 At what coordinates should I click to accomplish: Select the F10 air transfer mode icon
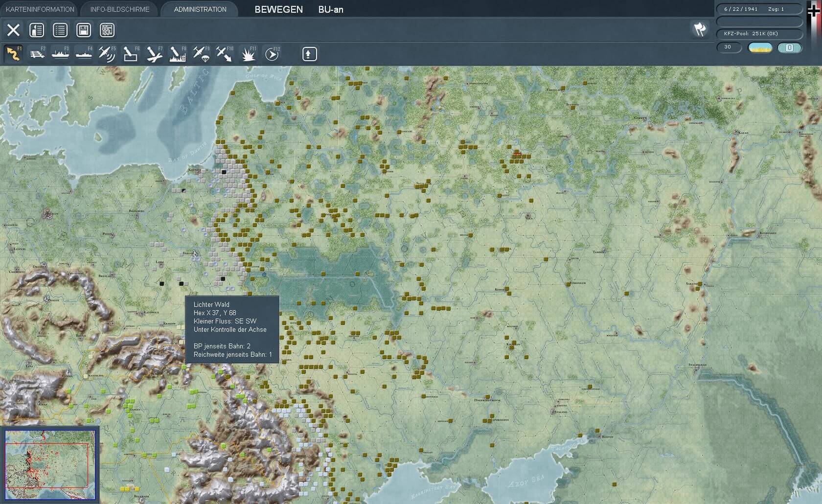tap(225, 54)
